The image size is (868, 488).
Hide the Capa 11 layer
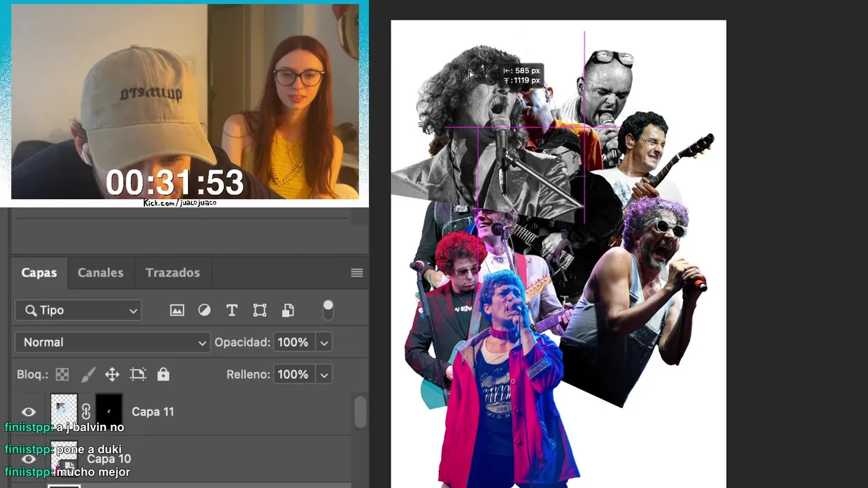[x=28, y=412]
